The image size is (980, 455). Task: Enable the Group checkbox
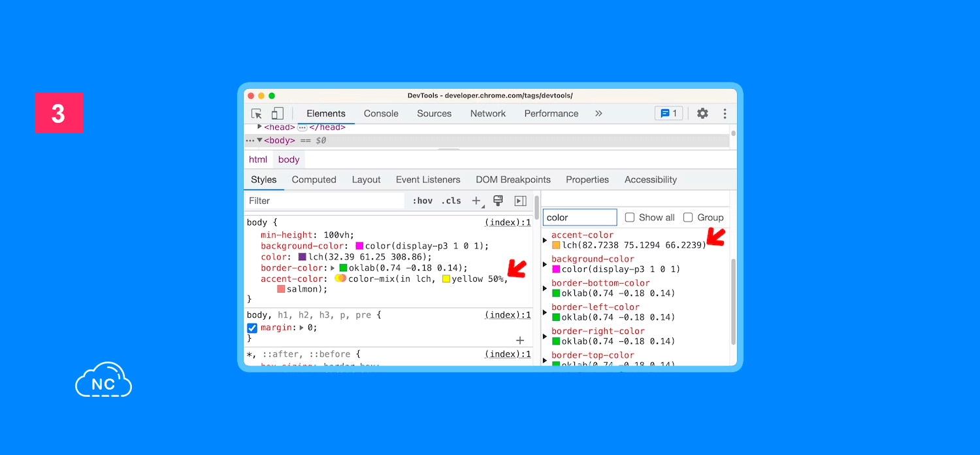click(688, 218)
